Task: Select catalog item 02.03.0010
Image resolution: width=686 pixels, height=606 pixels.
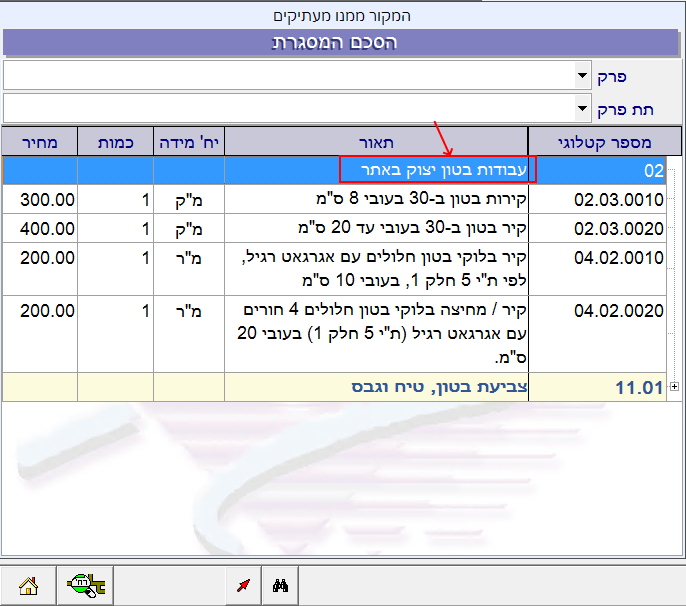Action: coord(618,200)
